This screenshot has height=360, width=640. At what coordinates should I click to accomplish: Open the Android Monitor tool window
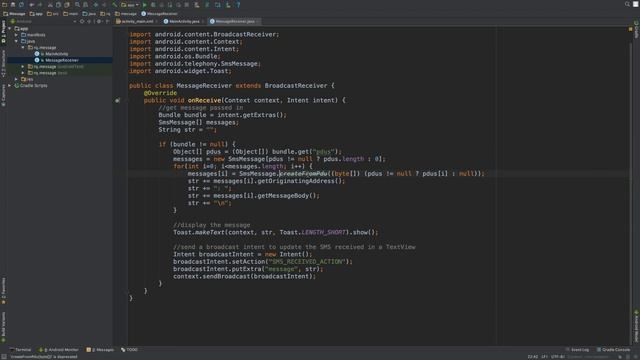58,350
